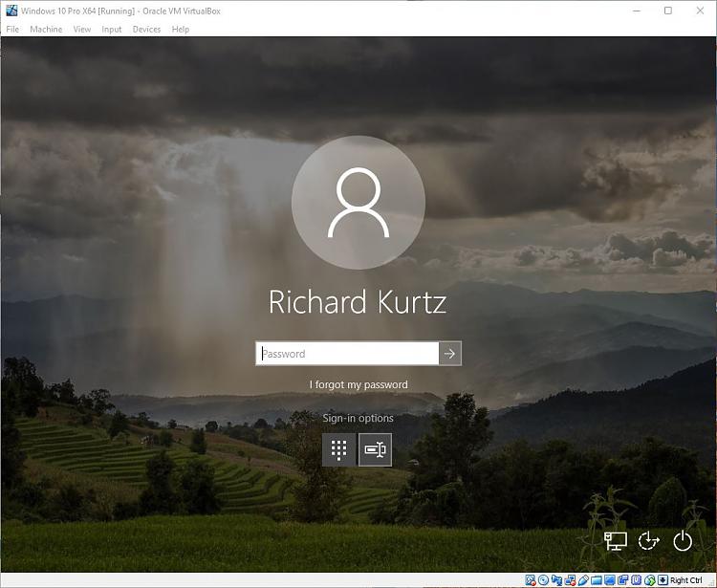Click the Richard Kurtz user avatar
The height and width of the screenshot is (588, 717).
coord(358,203)
